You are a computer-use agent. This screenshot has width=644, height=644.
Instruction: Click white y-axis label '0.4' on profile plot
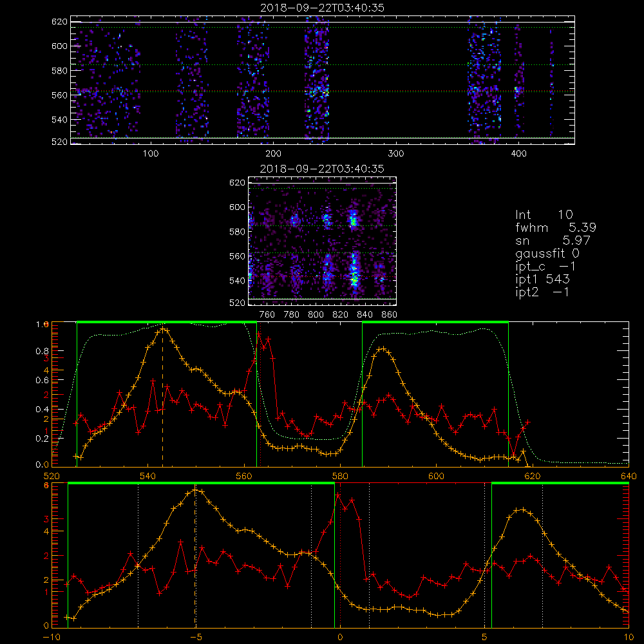pos(42,410)
